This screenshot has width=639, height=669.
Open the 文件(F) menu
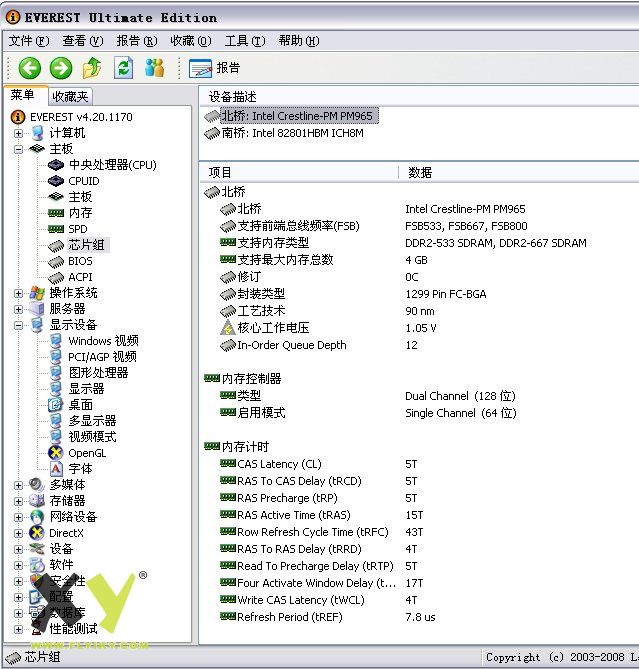click(29, 41)
